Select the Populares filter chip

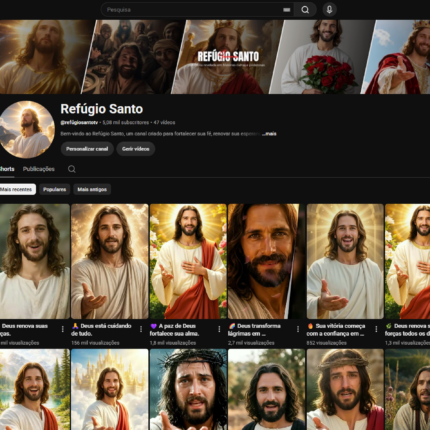click(54, 189)
